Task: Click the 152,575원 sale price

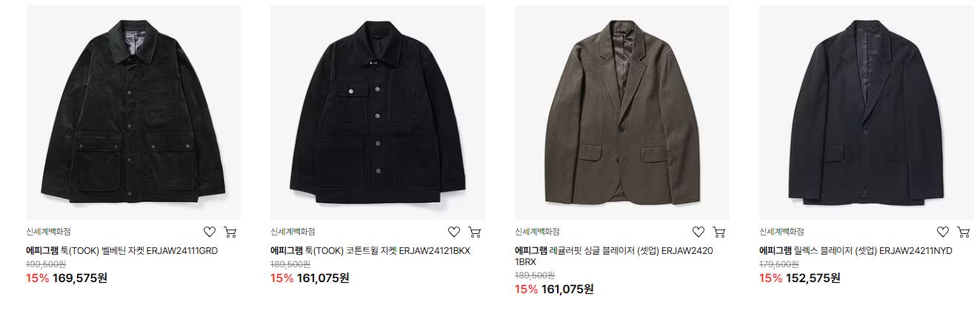Action: pos(812,278)
